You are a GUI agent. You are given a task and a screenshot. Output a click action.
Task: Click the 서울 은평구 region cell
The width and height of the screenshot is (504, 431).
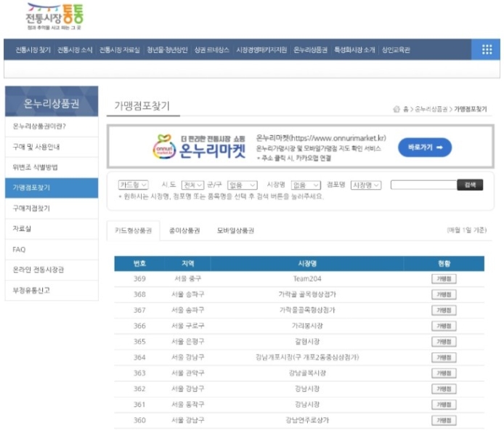click(187, 342)
